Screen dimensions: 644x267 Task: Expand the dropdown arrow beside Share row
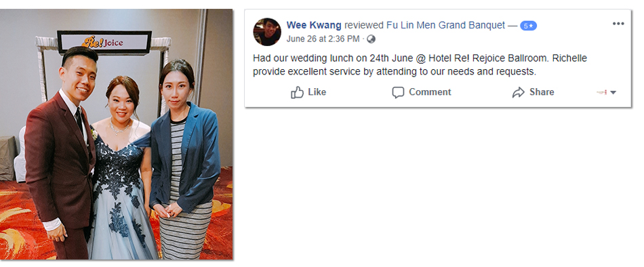[x=613, y=92]
